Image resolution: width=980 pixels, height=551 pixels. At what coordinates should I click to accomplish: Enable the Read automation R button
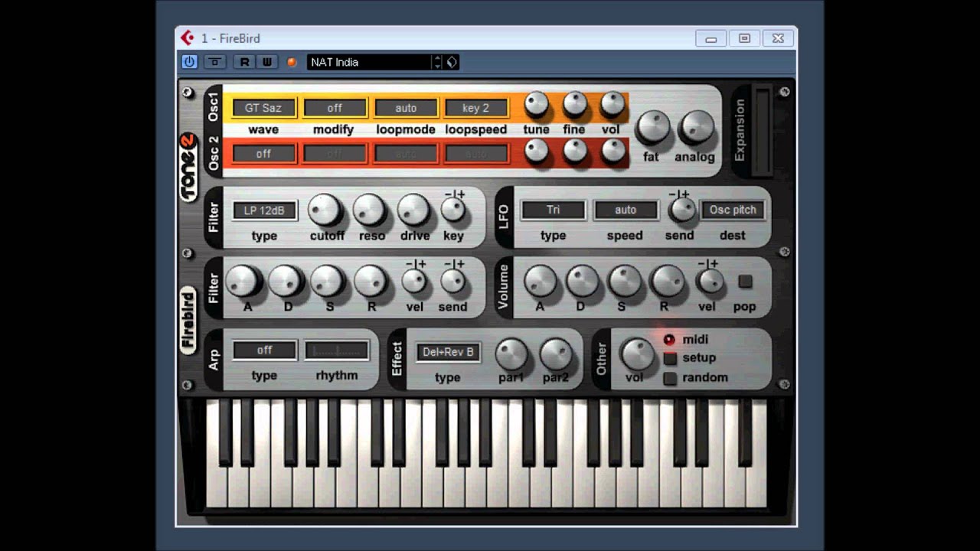coord(245,62)
